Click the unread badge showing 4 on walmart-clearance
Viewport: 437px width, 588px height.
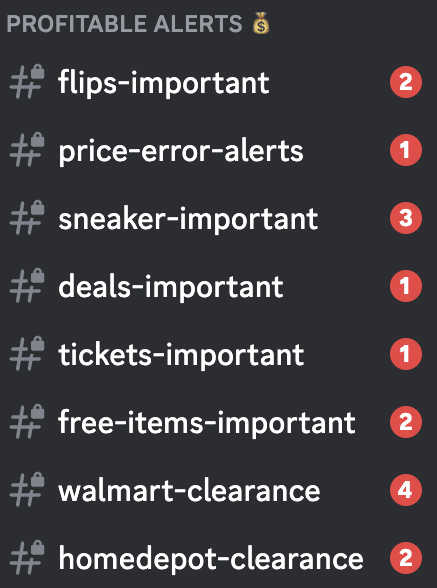pyautogui.click(x=406, y=490)
